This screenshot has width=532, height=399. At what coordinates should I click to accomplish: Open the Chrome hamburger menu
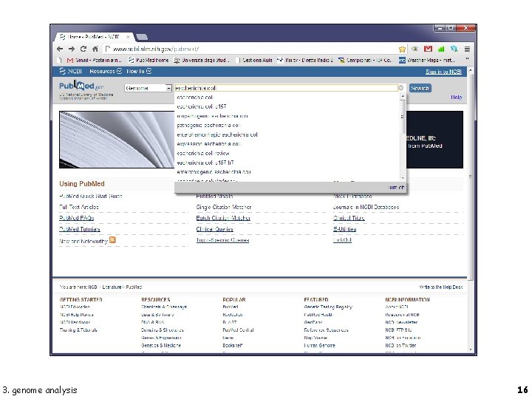coord(467,49)
